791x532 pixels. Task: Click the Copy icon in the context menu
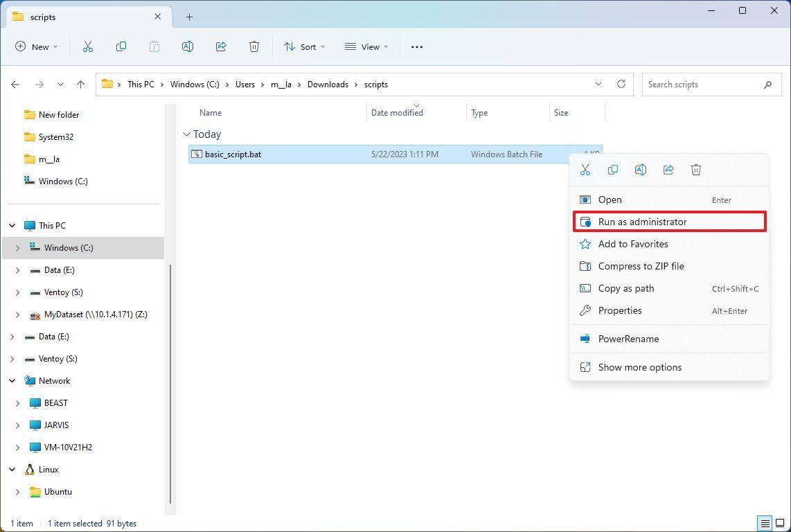(x=613, y=170)
